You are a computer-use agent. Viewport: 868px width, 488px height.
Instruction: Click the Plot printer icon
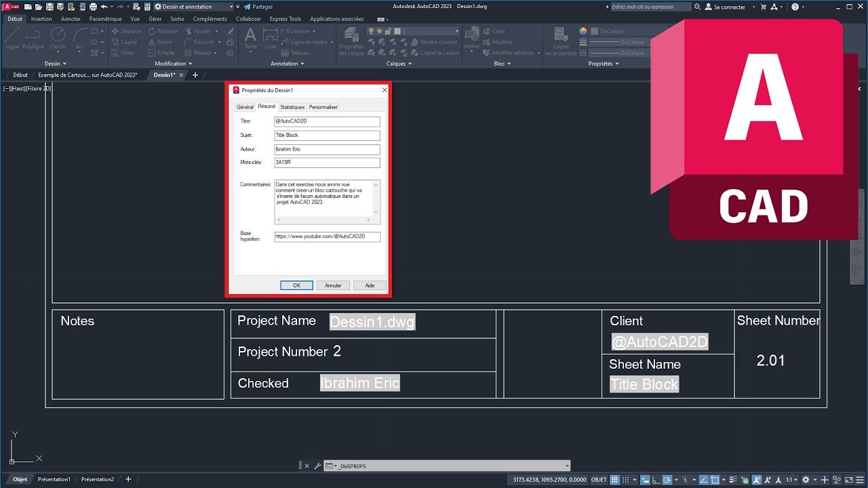pos(93,7)
